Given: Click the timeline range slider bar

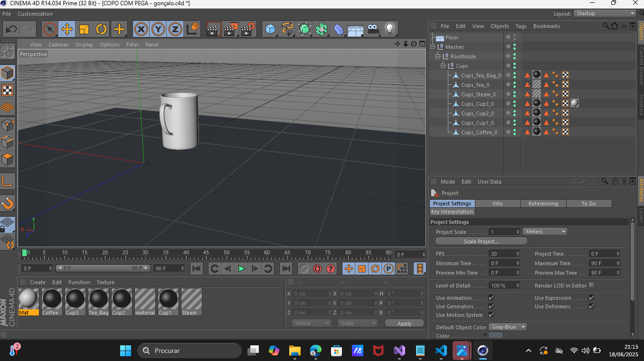Looking at the screenshot, I should pyautogui.click(x=103, y=268).
